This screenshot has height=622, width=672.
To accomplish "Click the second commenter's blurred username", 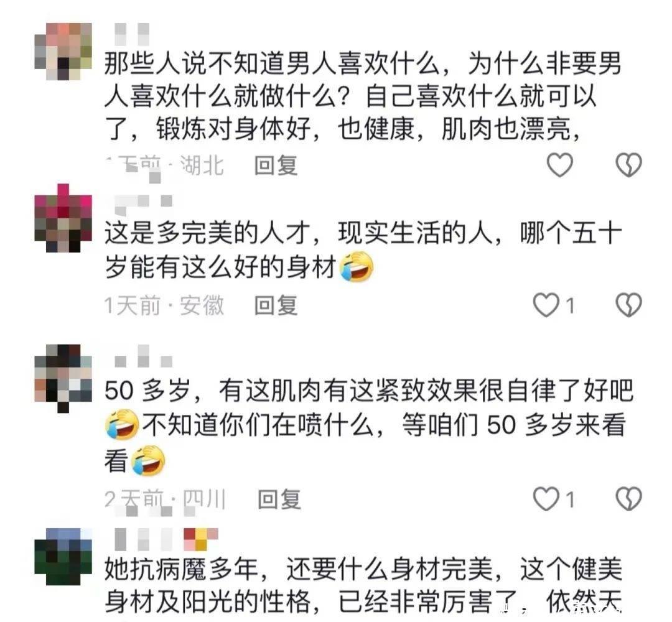I will click(144, 204).
